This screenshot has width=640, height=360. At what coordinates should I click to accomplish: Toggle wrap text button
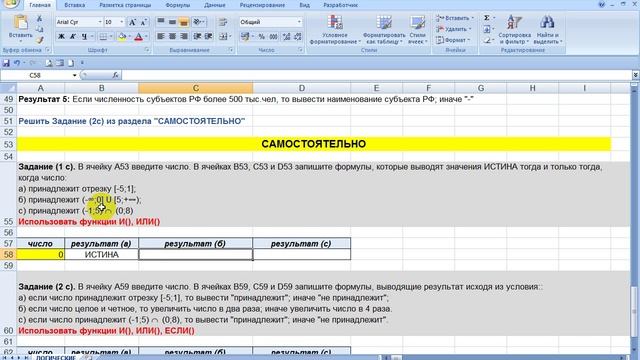tap(223, 22)
